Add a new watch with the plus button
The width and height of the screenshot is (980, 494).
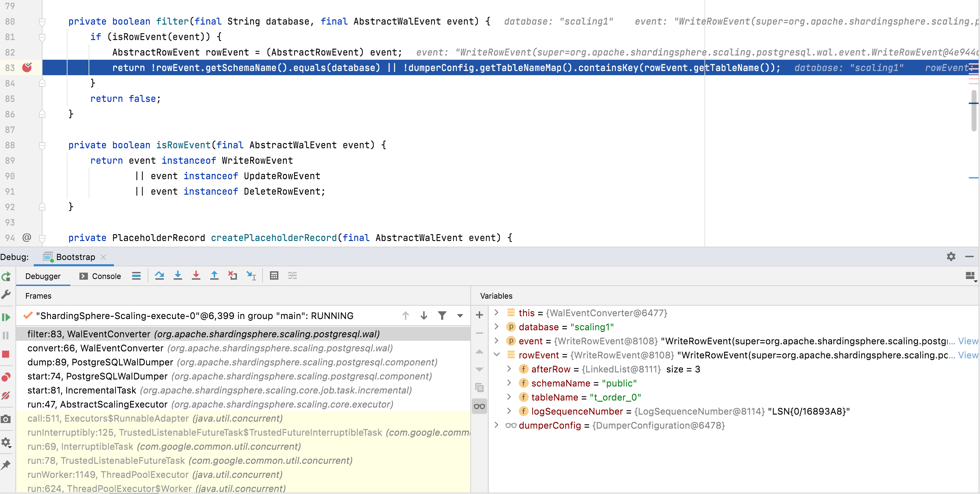pos(479,315)
